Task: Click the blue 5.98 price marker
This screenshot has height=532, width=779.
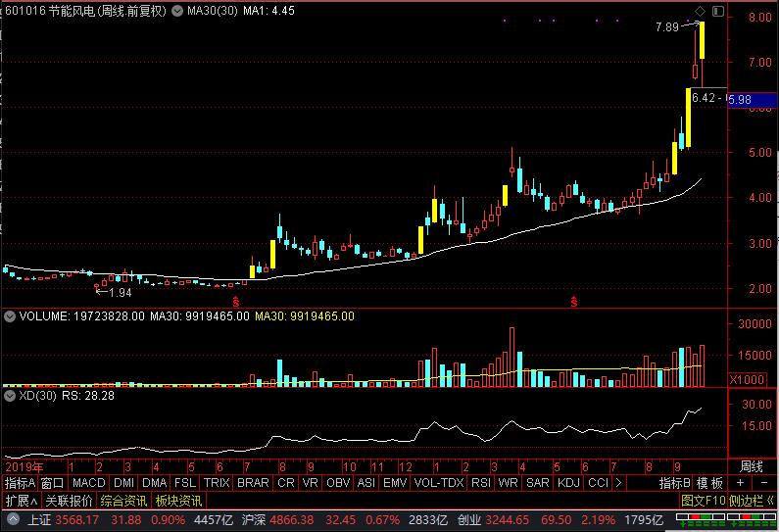Action: coord(753,100)
